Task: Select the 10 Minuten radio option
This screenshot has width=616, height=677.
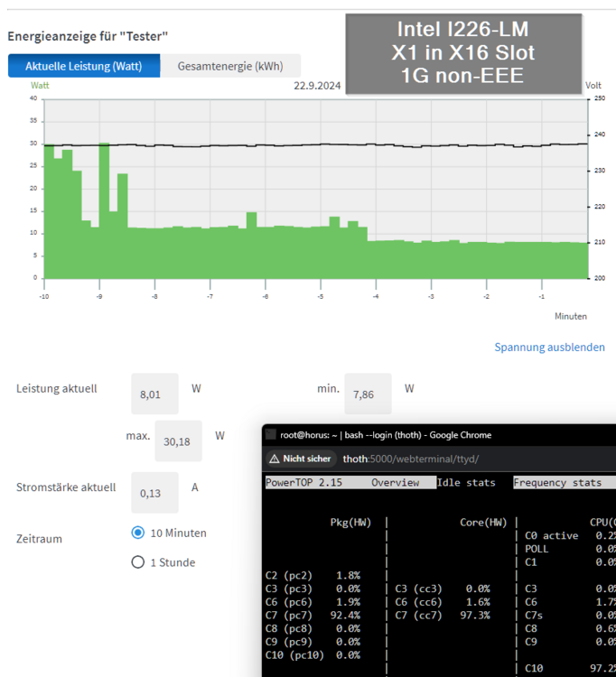Action: tap(138, 533)
